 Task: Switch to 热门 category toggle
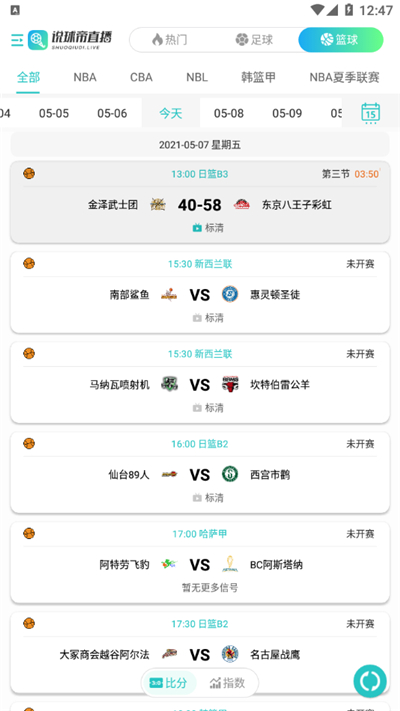170,40
